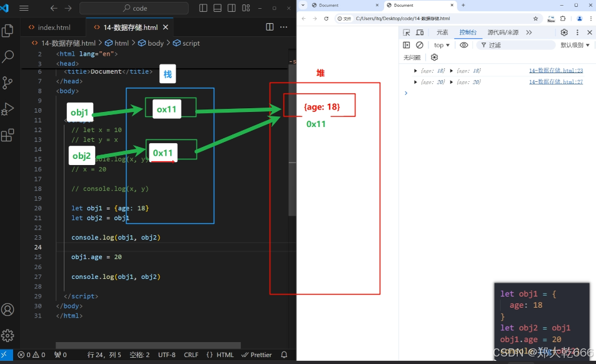Viewport: 596px width, 364px height.
Task: Open the split editor icon beside editor tabs
Action: tap(269, 27)
